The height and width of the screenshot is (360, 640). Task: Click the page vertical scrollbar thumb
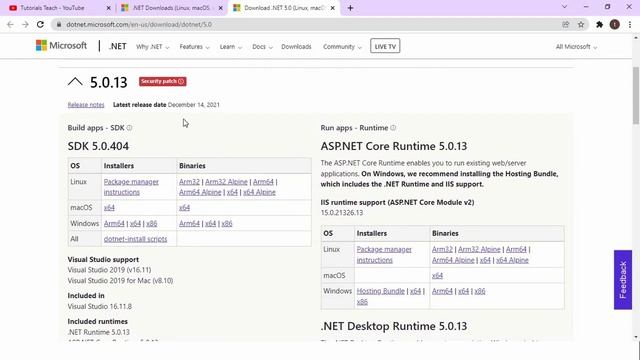[x=636, y=95]
